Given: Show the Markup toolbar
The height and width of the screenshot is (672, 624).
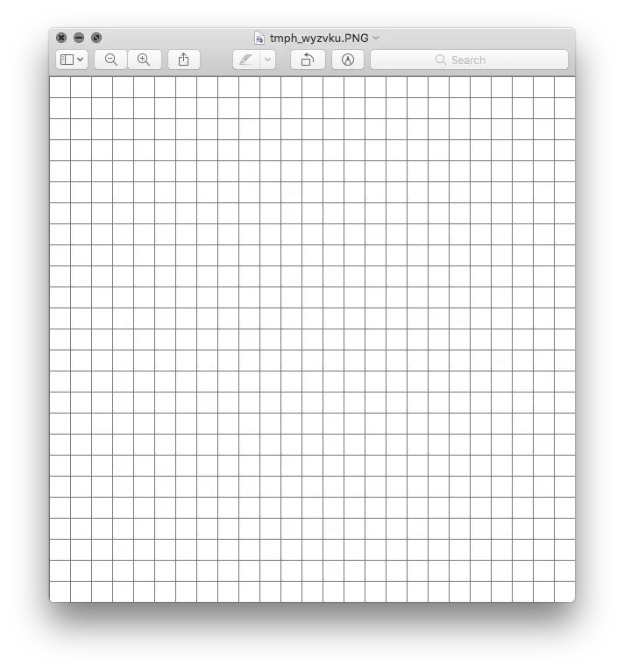Looking at the screenshot, I should [348, 60].
